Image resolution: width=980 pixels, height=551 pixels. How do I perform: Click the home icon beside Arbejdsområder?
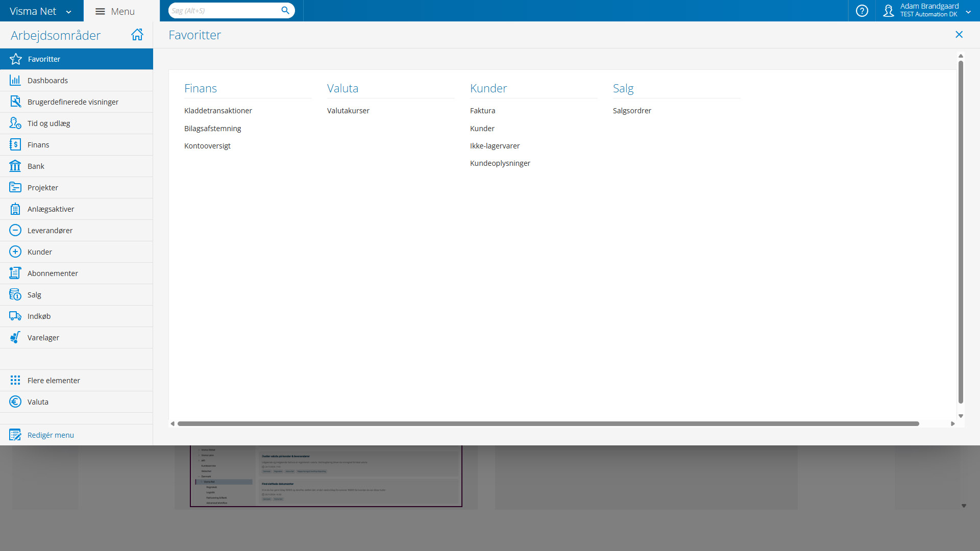137,35
